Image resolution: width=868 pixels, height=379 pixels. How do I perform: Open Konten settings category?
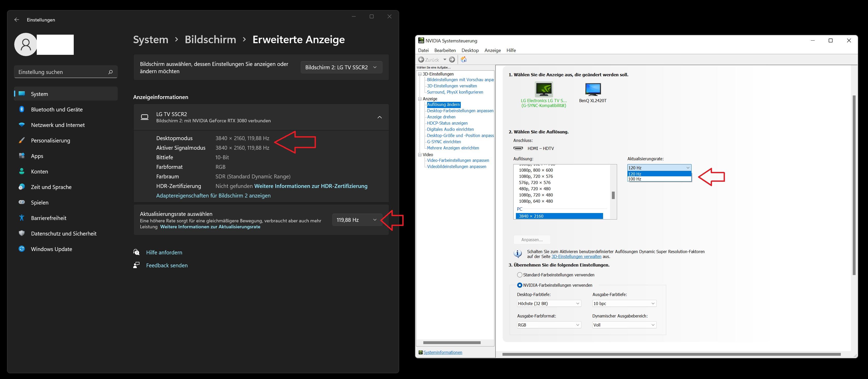[66, 171]
